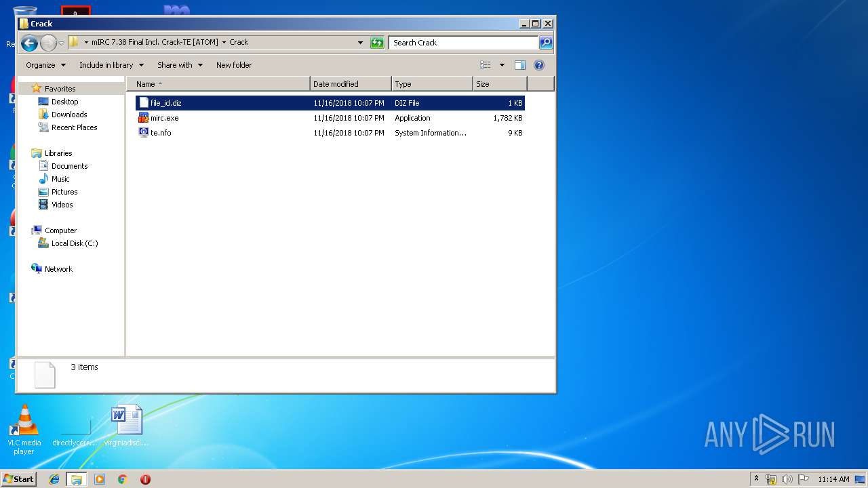Click the 11:14 AM clock
868x488 pixels.
pyautogui.click(x=833, y=479)
